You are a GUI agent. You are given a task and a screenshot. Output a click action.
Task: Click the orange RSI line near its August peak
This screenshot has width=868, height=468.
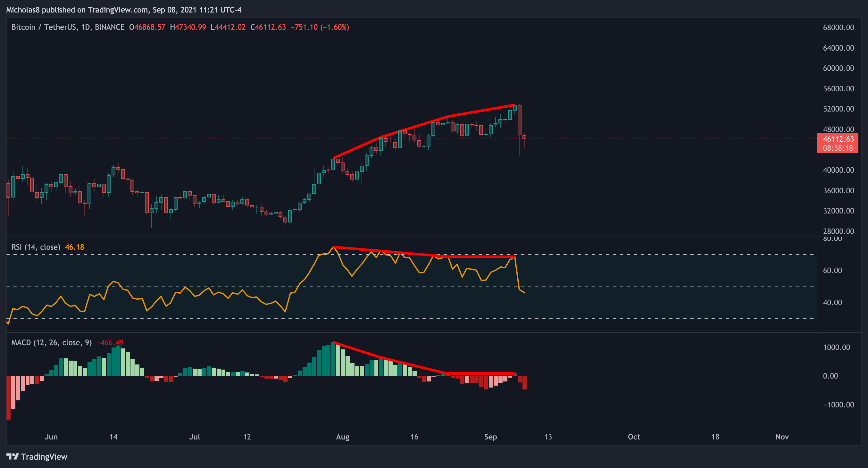click(x=333, y=248)
